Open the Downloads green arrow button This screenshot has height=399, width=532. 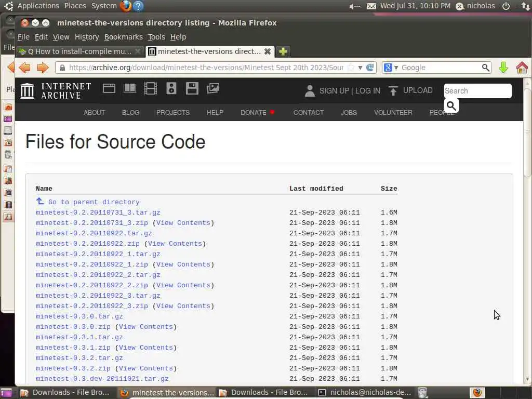click(x=503, y=68)
